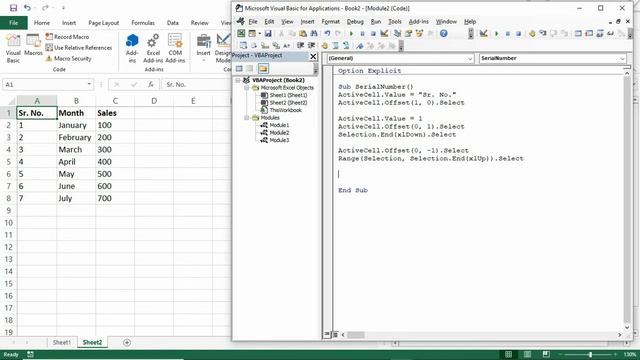Screen dimensions: 640x360
Task: Click the View Object icon in Project pane
Action: pos(250,69)
